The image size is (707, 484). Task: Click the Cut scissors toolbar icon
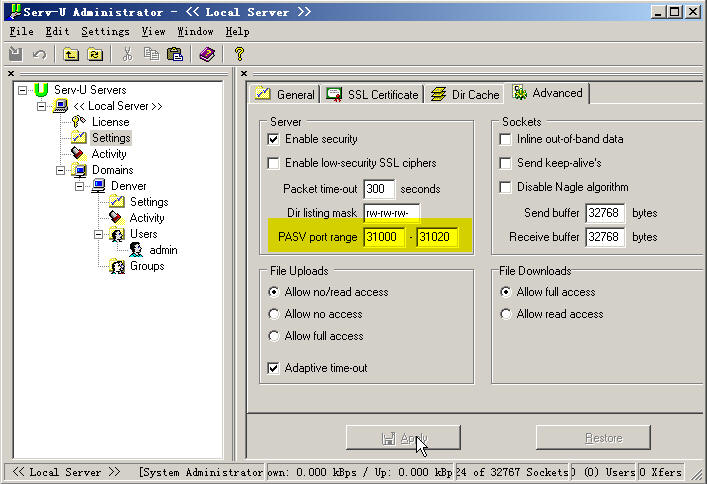click(x=127, y=54)
